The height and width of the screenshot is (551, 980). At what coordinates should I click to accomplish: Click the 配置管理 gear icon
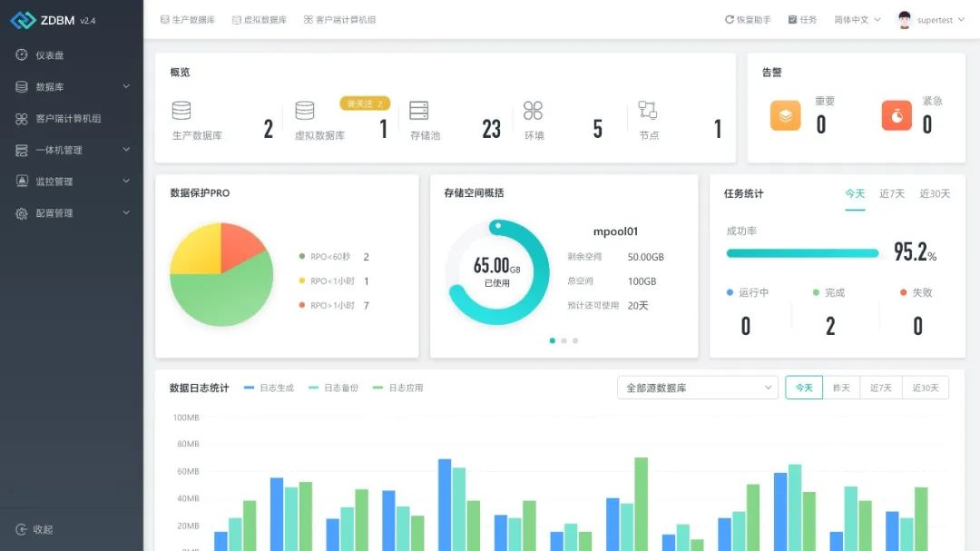tap(21, 213)
